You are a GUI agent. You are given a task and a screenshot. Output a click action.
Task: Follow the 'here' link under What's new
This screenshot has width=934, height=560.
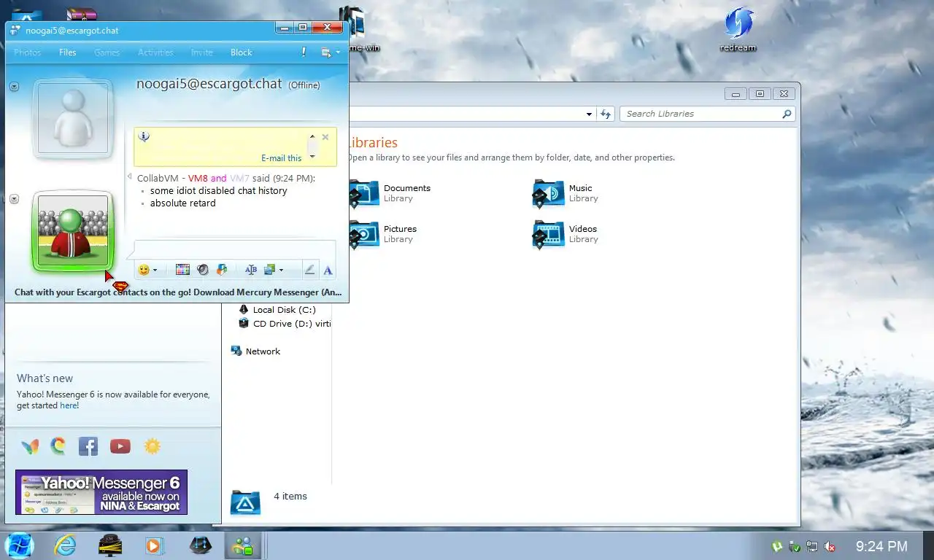(69, 405)
